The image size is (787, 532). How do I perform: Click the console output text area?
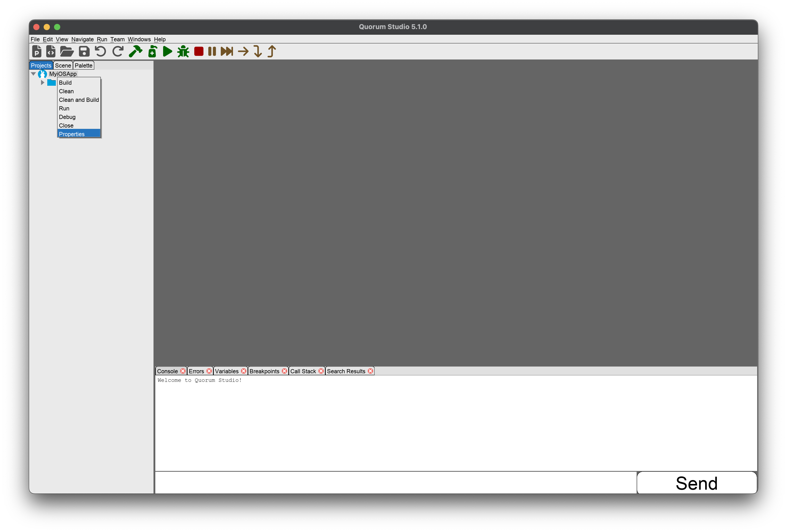[x=456, y=423]
